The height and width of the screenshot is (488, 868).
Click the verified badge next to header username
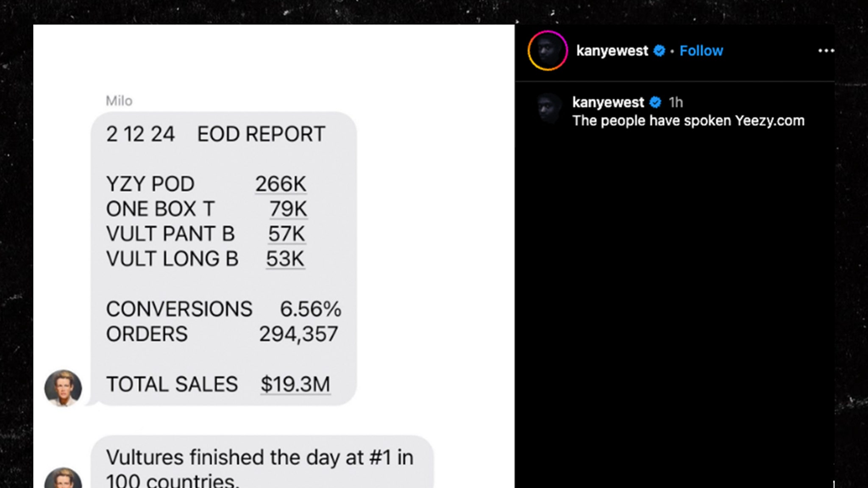point(659,51)
